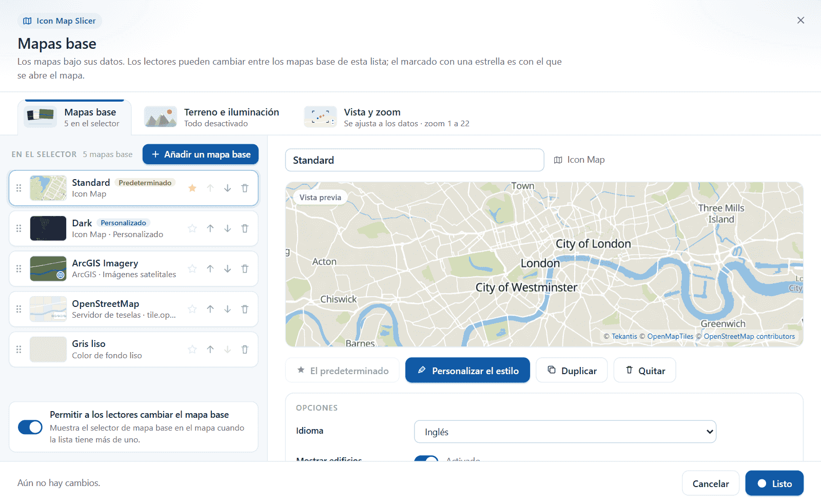Close the Mapas base dialog

800,20
